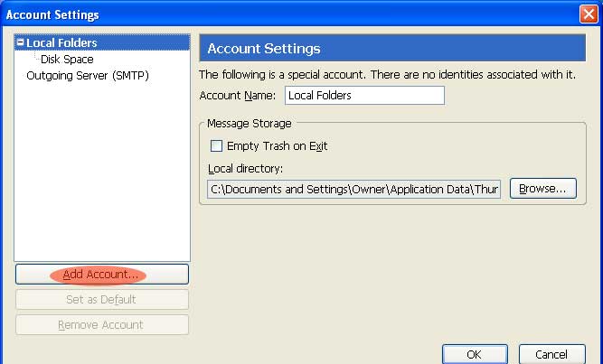Viewport: 603px width, 364px height.
Task: Click the blue Account Settings header banner
Action: (391, 49)
